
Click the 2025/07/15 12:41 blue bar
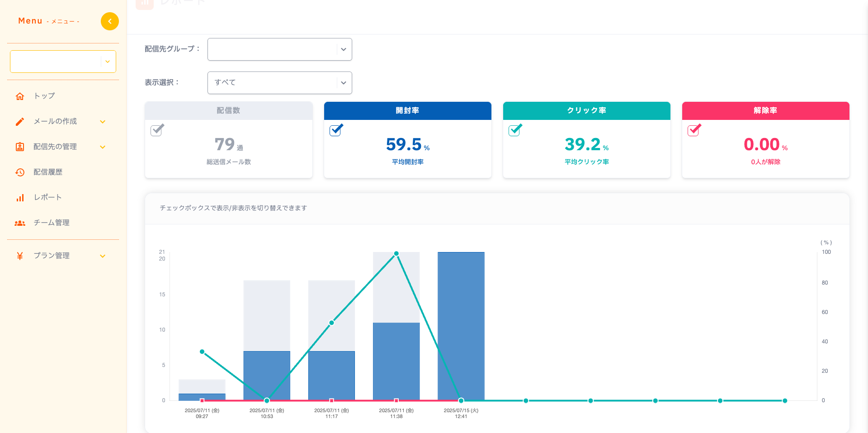pos(461,326)
